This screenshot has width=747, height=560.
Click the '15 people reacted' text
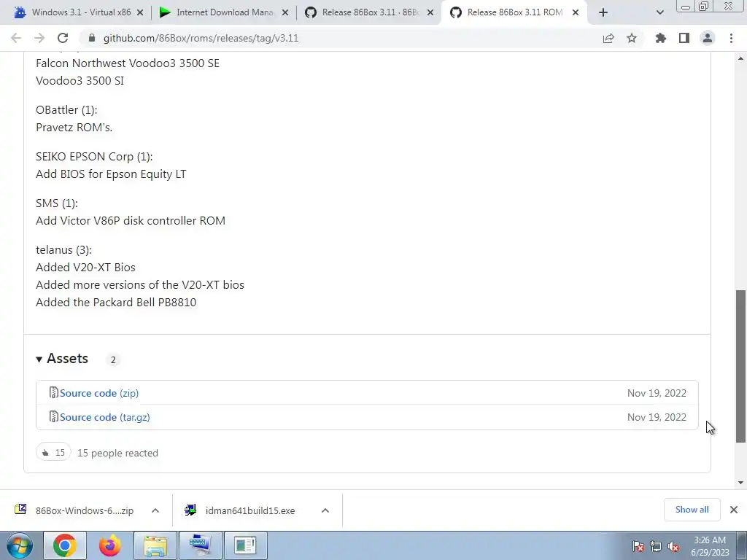(117, 453)
